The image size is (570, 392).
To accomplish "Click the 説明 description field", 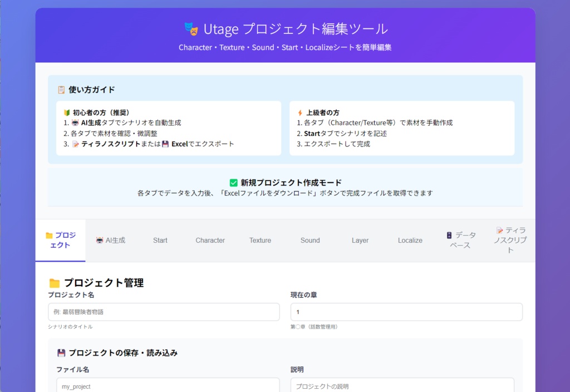I will tap(402, 385).
